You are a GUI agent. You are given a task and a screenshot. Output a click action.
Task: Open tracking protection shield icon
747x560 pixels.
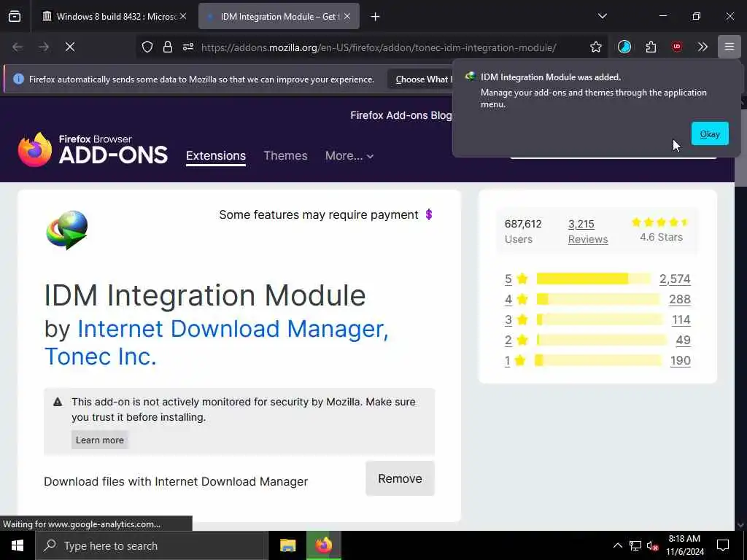147,47
